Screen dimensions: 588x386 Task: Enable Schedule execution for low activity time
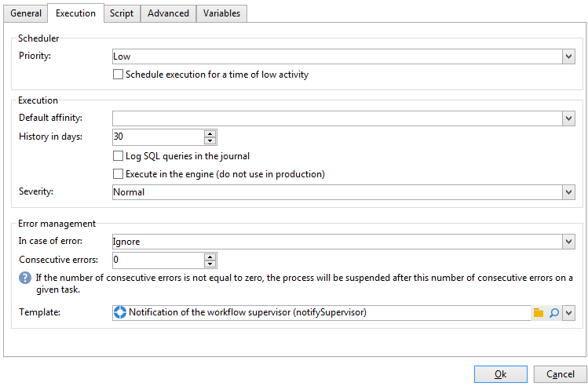119,75
